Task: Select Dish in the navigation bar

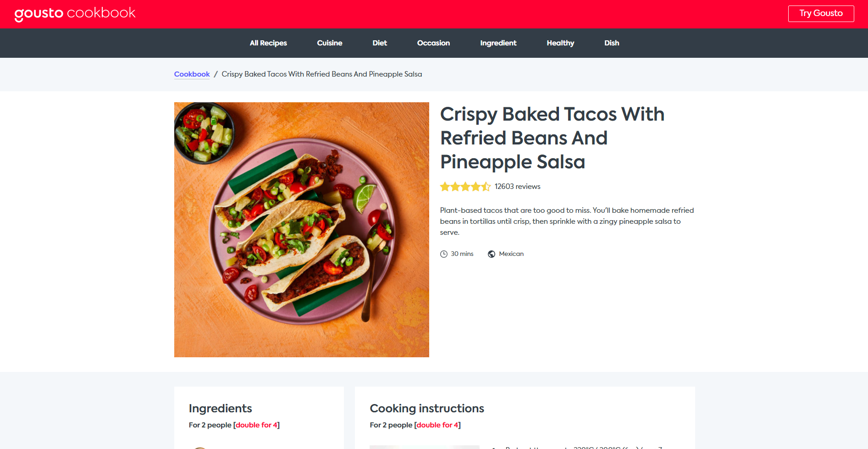Action: pos(612,43)
